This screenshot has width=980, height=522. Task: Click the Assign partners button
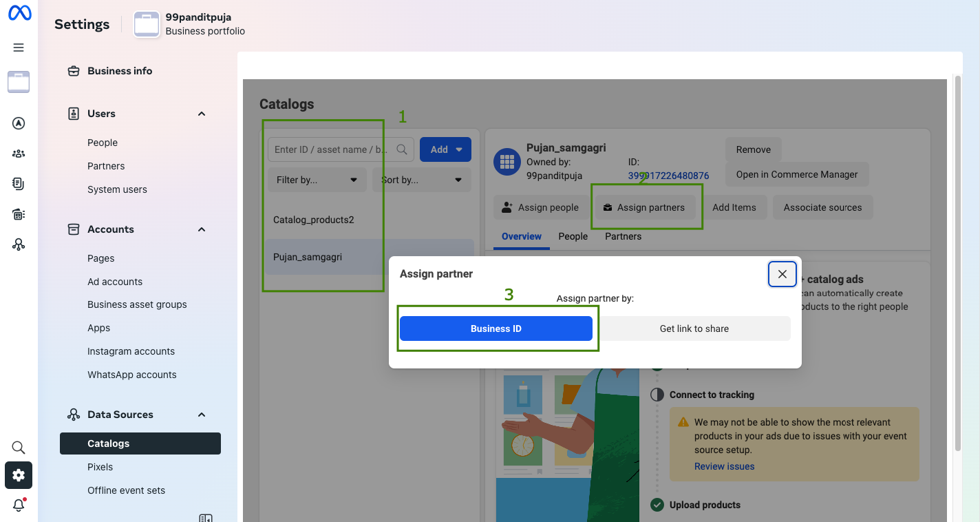(644, 207)
